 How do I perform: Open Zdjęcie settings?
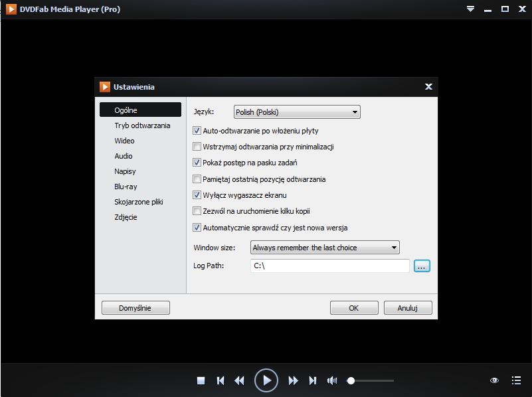click(126, 217)
